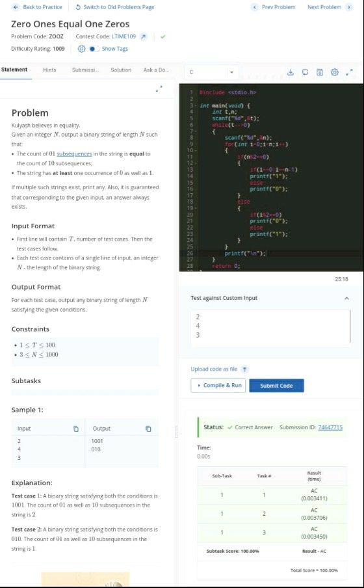The image size is (364, 588).
Task: Click the upload file icon
Action: 244,369
